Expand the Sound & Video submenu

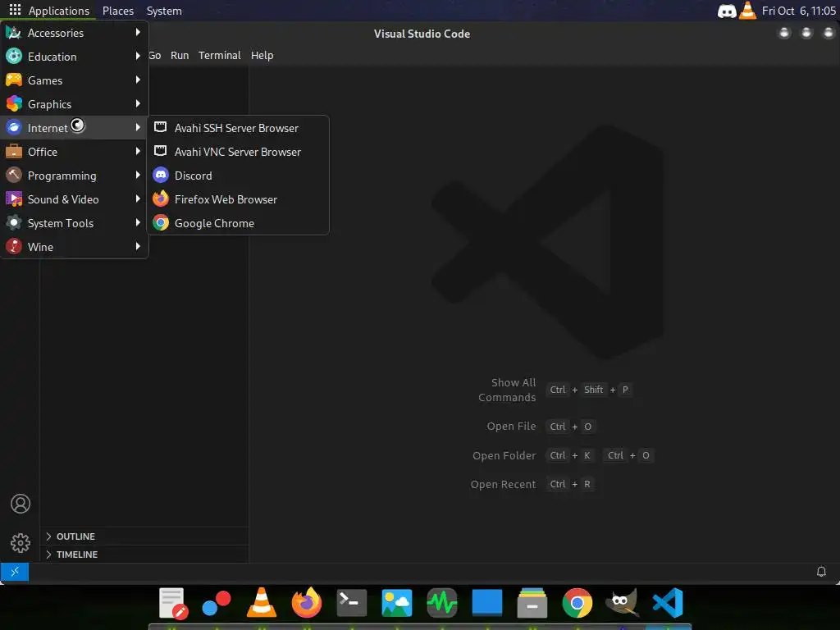click(x=75, y=199)
